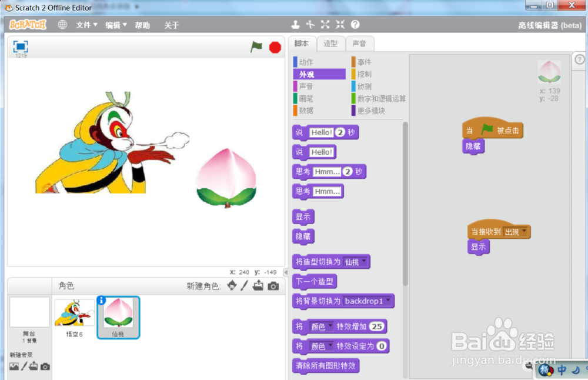Stop the project with the red stop sign
Viewport: 588px width, 380px height.
click(x=275, y=47)
